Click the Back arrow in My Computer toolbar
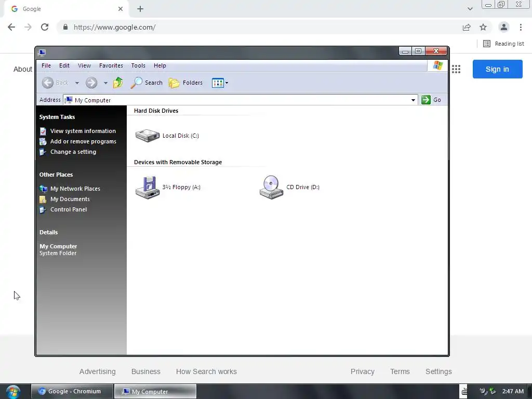 (x=48, y=83)
